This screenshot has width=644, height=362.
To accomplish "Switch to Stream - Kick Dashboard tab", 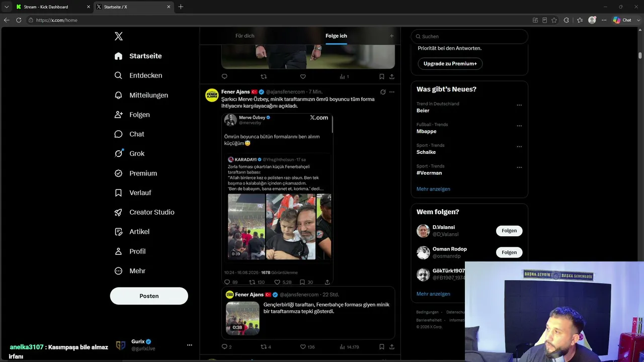I will click(x=52, y=7).
